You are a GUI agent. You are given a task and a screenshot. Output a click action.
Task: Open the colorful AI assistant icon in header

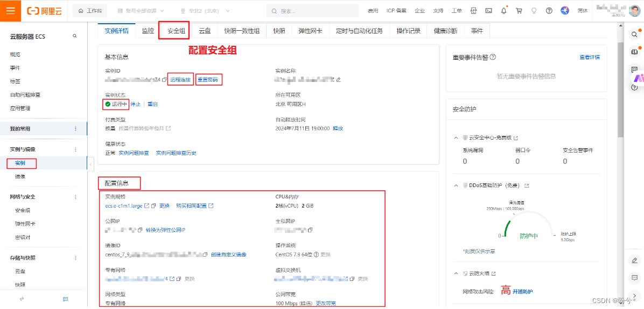click(x=565, y=11)
